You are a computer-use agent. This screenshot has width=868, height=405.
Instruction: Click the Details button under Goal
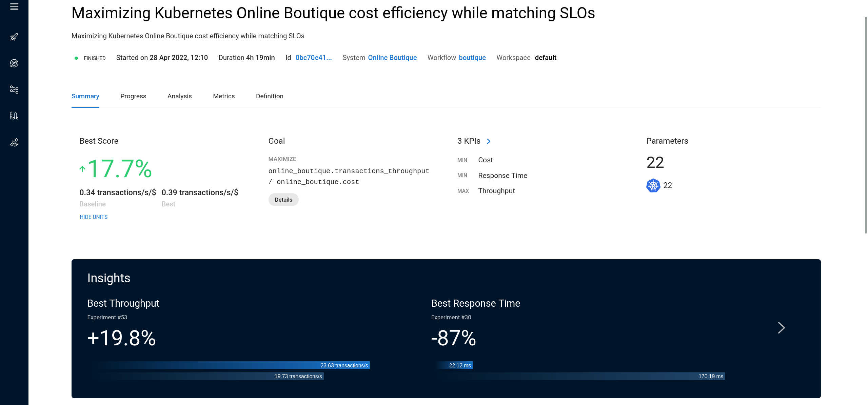click(x=283, y=200)
